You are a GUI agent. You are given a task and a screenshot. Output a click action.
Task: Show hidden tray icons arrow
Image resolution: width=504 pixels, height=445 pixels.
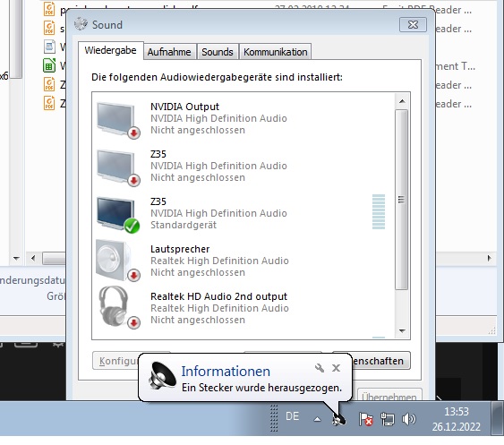317,419
